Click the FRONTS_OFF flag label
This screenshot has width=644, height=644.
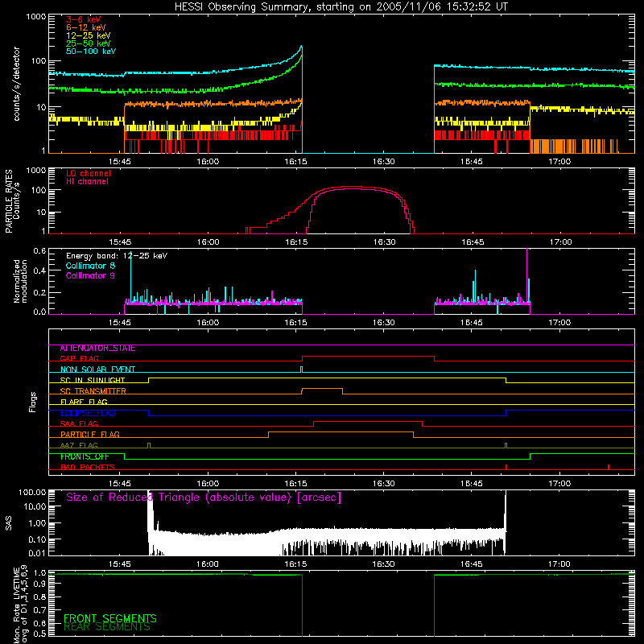(85, 456)
